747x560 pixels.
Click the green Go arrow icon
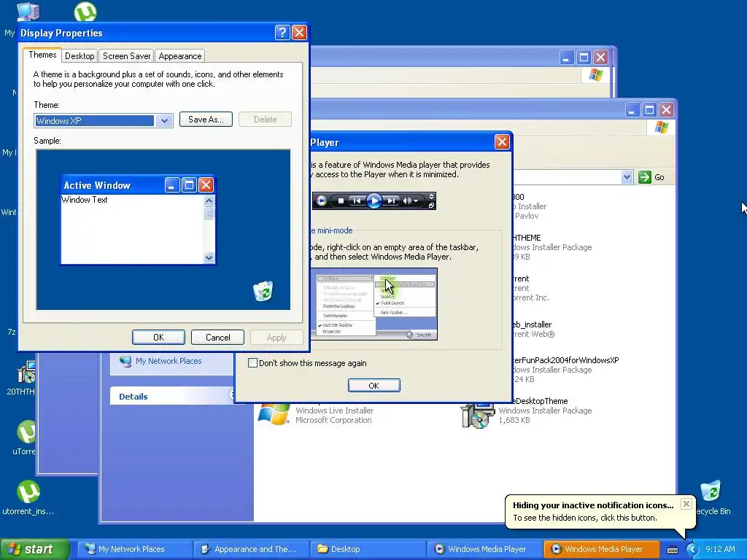coord(645,177)
